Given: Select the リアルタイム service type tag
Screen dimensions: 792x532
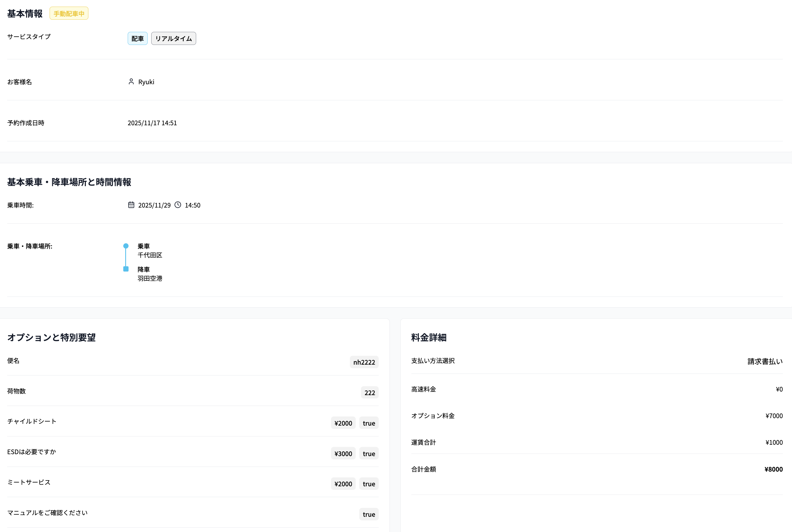Looking at the screenshot, I should (x=173, y=38).
